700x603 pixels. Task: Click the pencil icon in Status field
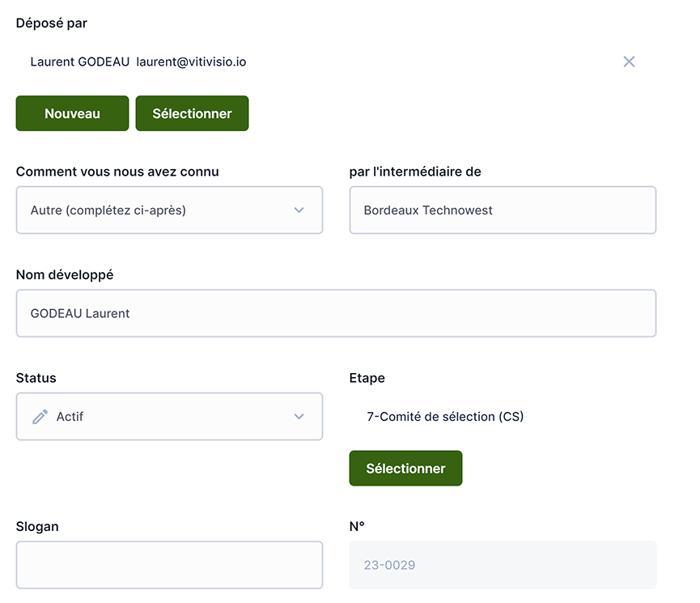click(x=40, y=417)
